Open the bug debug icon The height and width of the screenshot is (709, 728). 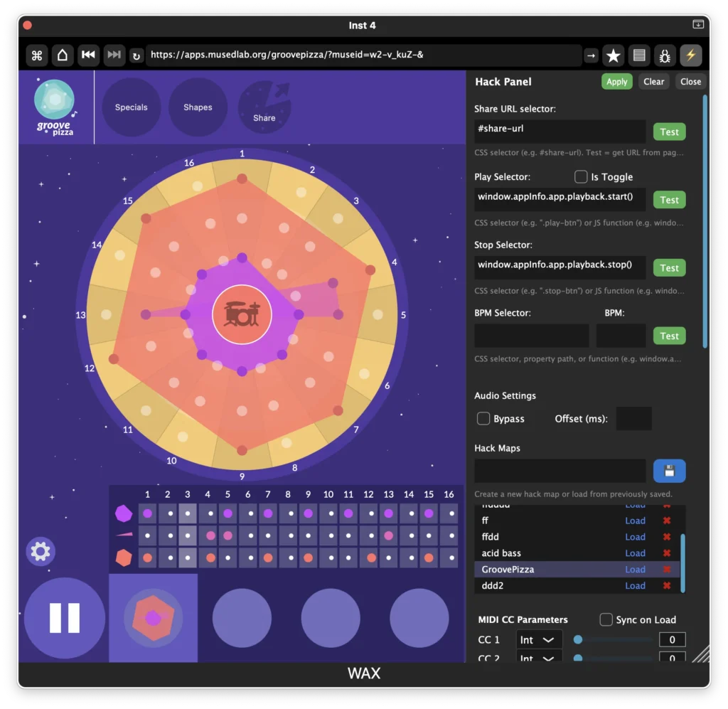pos(665,55)
